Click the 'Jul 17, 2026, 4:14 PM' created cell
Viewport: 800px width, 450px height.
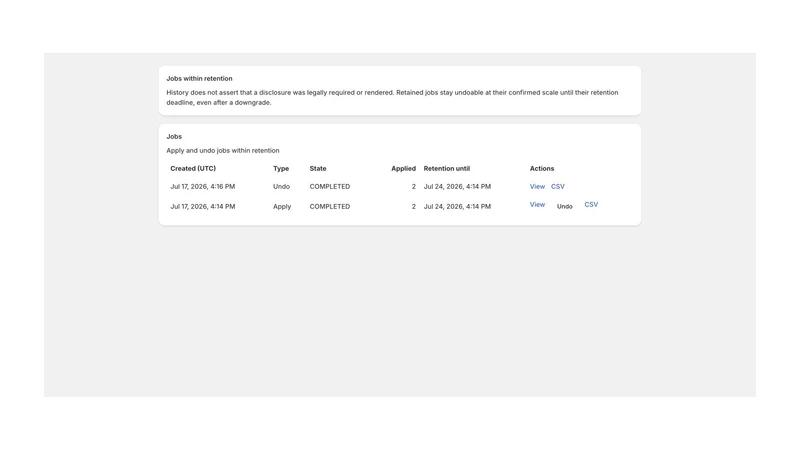point(203,207)
